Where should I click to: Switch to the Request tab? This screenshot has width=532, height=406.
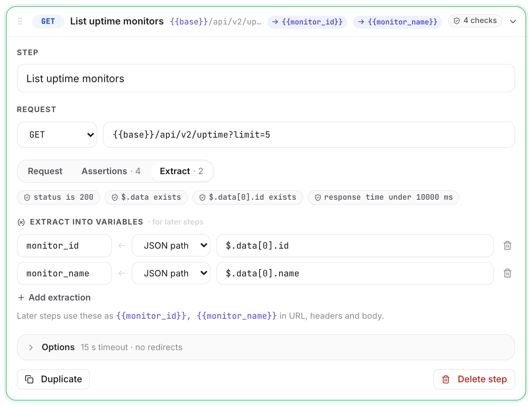(45, 171)
